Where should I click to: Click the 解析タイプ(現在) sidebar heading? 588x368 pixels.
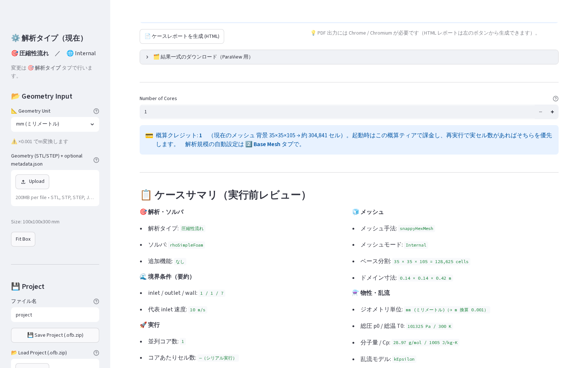click(49, 38)
